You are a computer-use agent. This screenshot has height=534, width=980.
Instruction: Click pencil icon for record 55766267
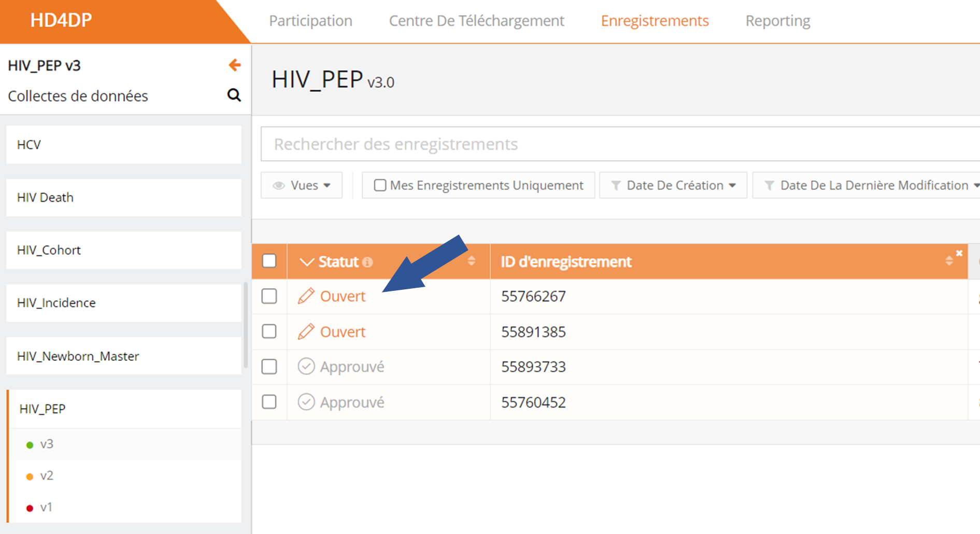coord(306,296)
